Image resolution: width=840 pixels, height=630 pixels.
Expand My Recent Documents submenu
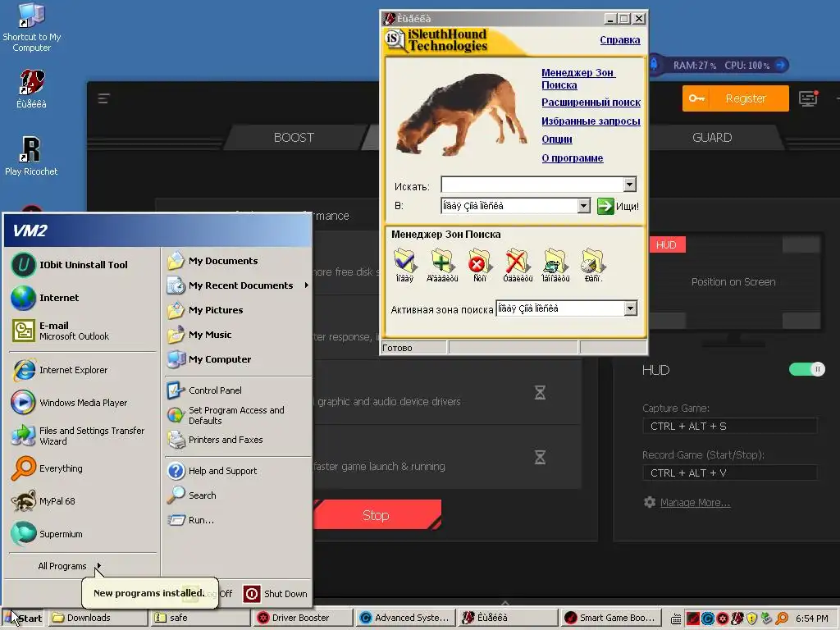point(237,285)
